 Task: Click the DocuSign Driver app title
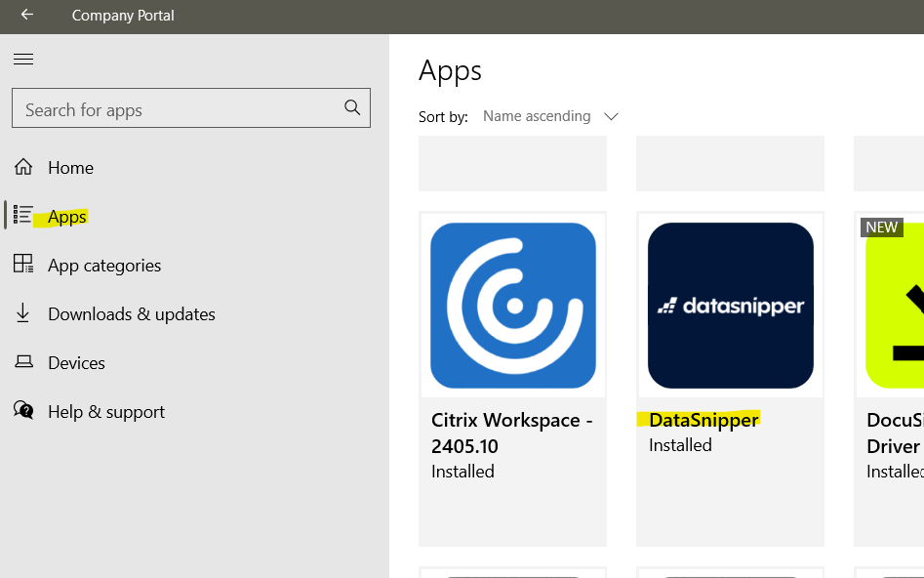coord(895,433)
